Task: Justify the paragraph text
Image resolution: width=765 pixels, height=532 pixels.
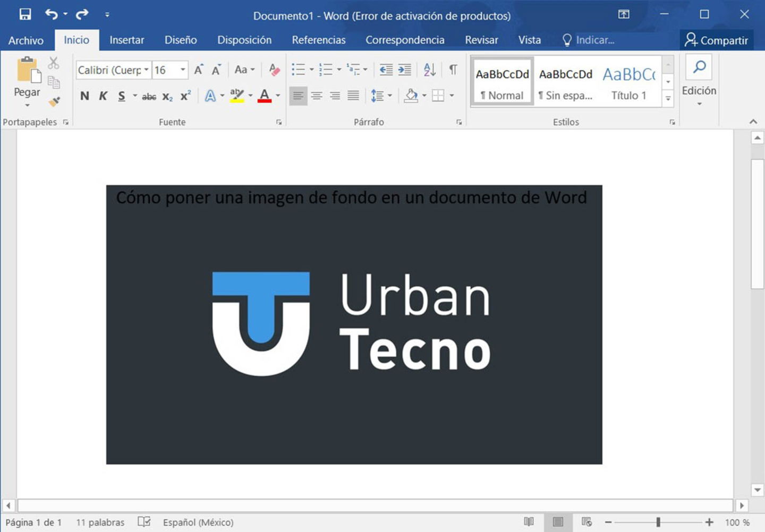Action: [x=353, y=96]
